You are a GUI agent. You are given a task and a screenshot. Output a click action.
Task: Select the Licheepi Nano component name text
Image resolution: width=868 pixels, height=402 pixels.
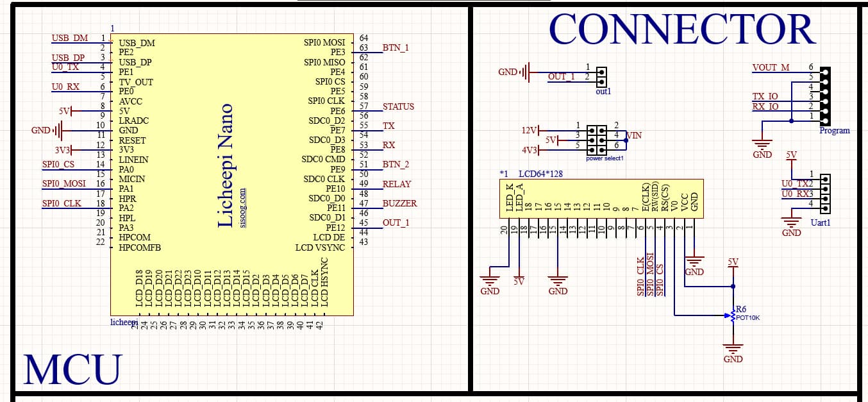(x=226, y=165)
